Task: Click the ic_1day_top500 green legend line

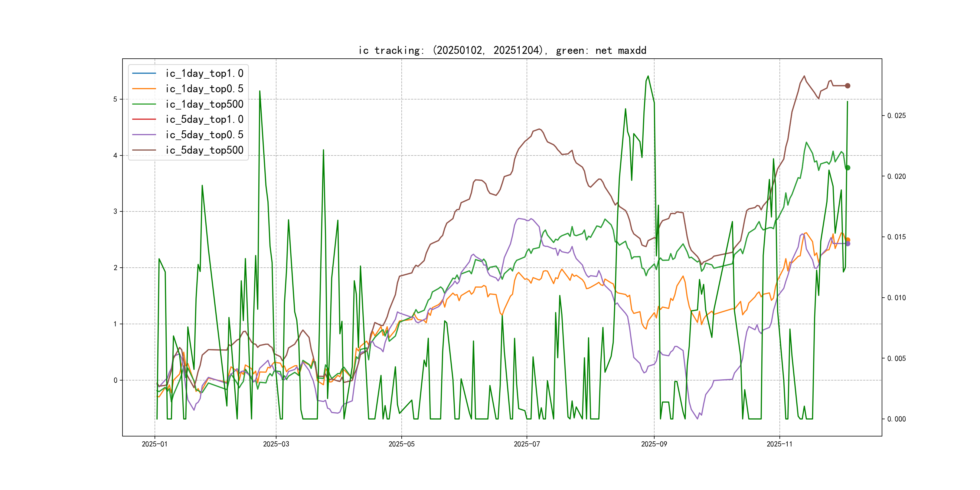Action: [x=144, y=104]
